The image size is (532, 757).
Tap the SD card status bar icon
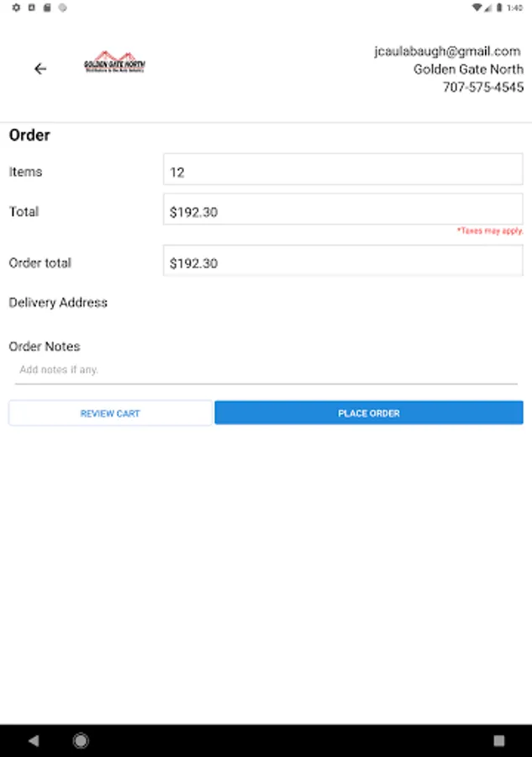[x=47, y=8]
